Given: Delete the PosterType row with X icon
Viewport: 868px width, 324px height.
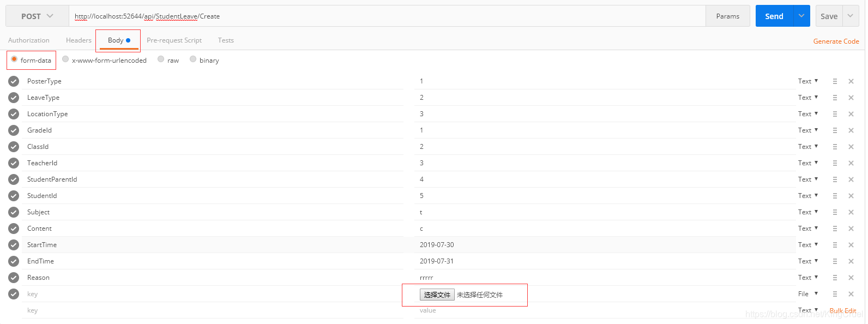Looking at the screenshot, I should coord(851,81).
